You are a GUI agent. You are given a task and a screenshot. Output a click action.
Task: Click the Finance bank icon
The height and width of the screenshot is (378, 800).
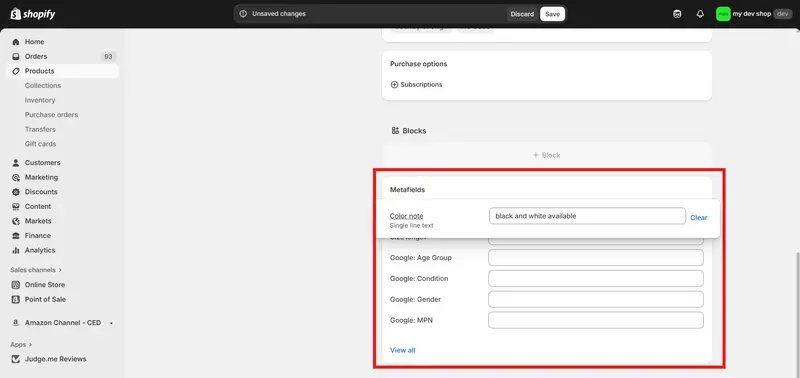pyautogui.click(x=16, y=236)
